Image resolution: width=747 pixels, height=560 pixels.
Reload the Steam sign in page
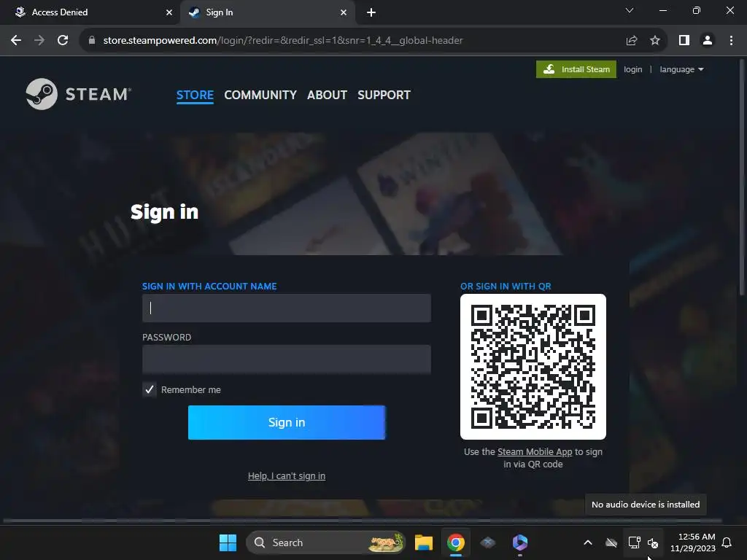pos(63,41)
